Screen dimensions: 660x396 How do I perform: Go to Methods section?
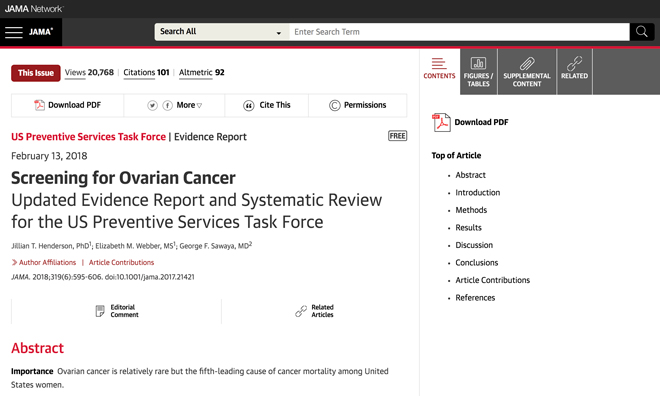[x=471, y=210]
